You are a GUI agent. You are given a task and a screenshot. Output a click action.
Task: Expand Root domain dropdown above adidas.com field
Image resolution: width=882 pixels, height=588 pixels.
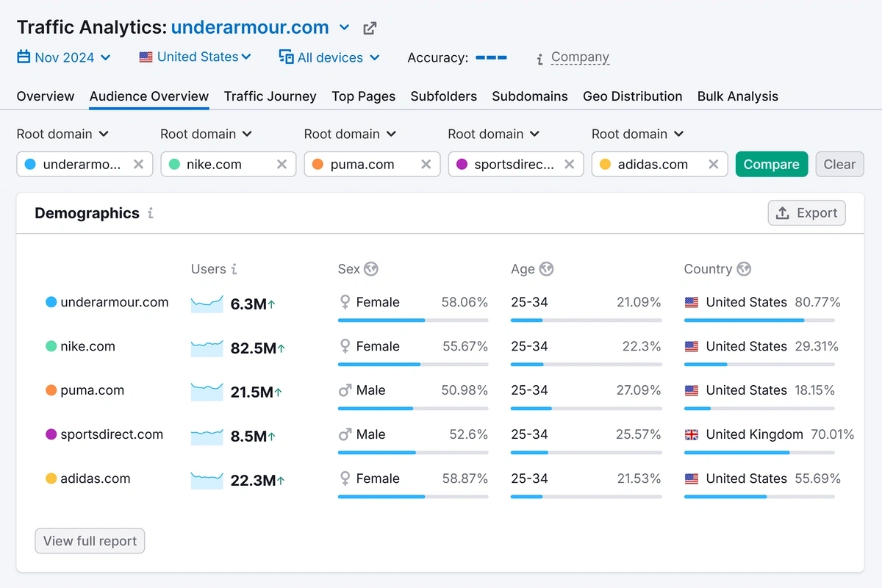tap(638, 134)
